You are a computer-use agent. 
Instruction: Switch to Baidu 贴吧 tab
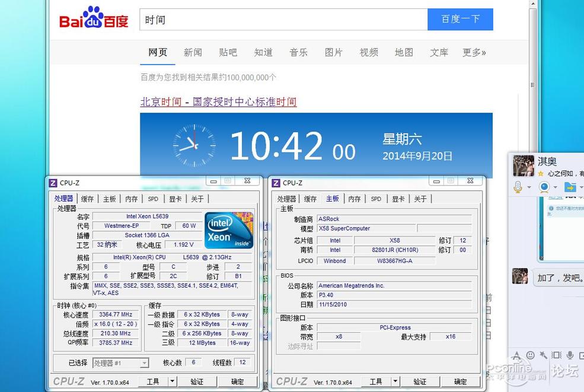(228, 53)
